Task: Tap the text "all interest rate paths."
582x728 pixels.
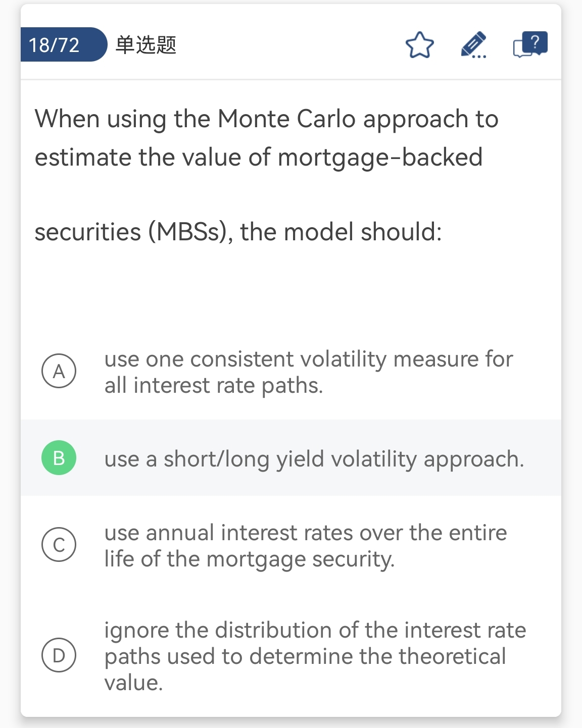Action: pyautogui.click(x=213, y=385)
